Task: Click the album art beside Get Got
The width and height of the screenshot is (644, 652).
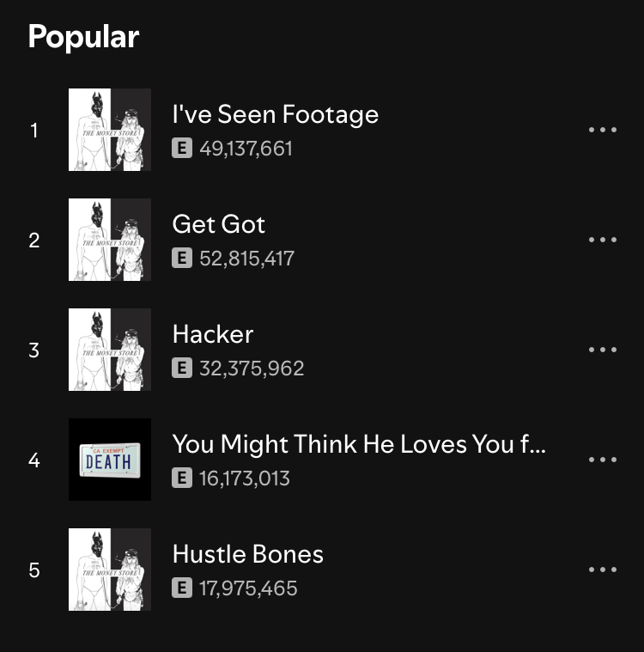Action: 110,240
